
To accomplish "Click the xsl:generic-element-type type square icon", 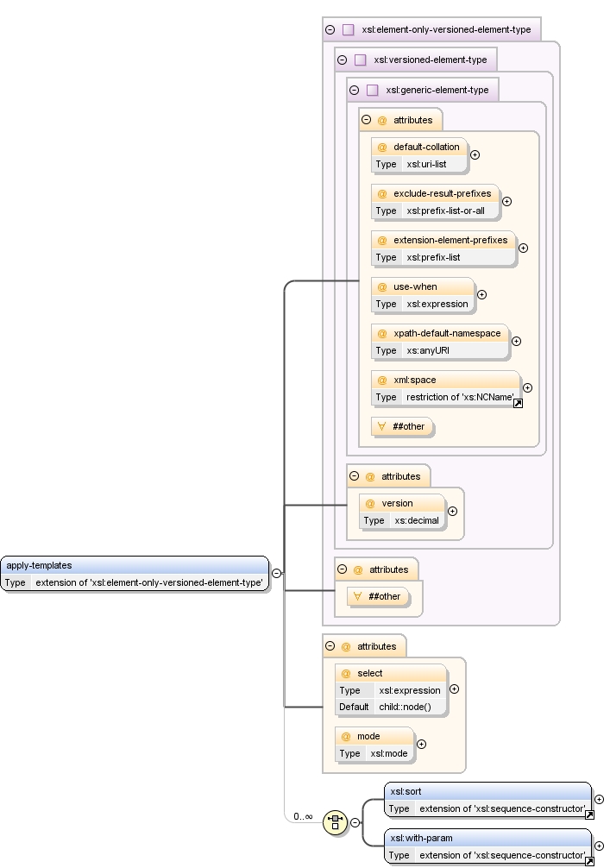I will point(373,90).
